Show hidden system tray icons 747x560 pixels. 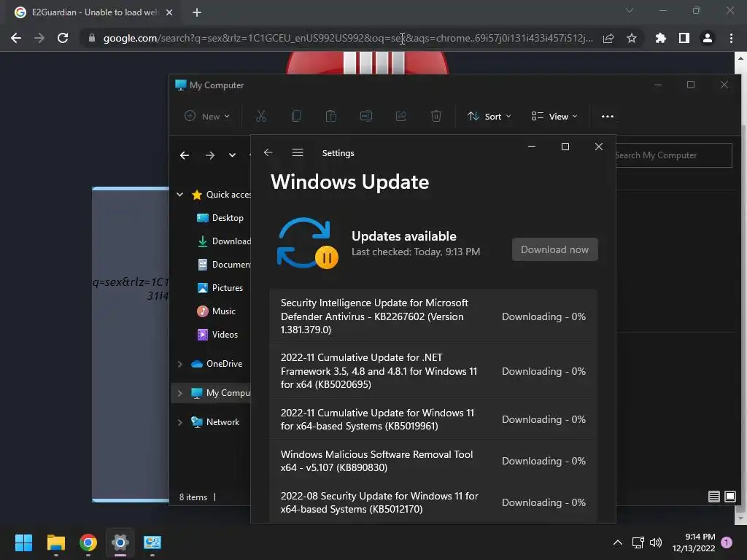(x=617, y=542)
